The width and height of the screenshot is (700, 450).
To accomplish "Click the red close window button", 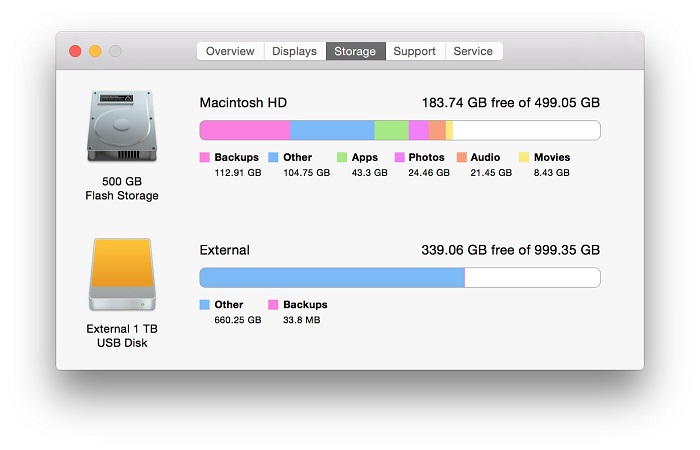I will coord(75,51).
